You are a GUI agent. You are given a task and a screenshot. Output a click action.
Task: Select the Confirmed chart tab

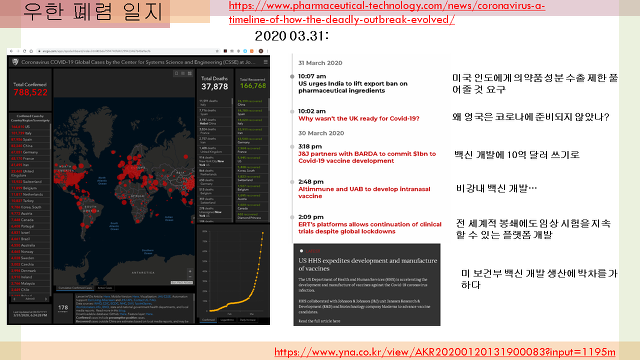(x=208, y=320)
